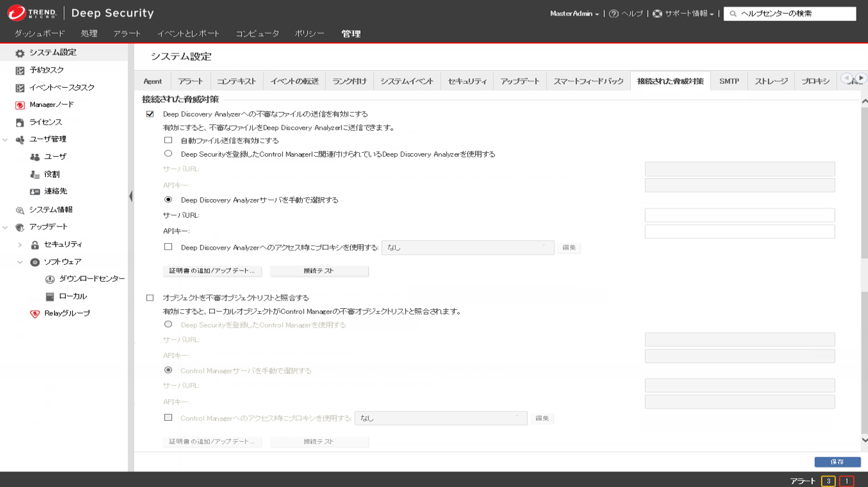Expand the セキュリティ tree node
This screenshot has width=868, height=487.
pos(20,245)
